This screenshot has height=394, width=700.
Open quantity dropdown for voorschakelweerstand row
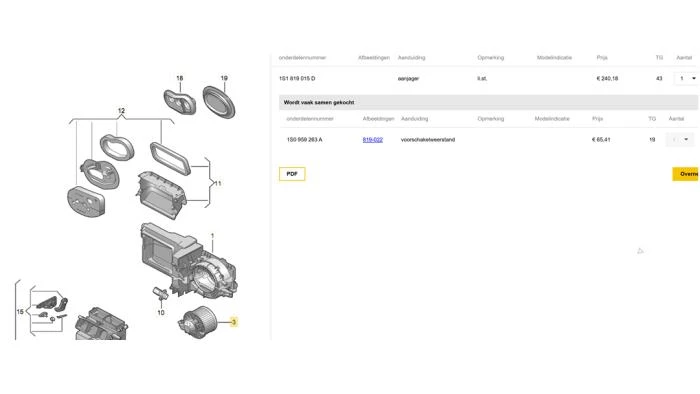point(679,140)
